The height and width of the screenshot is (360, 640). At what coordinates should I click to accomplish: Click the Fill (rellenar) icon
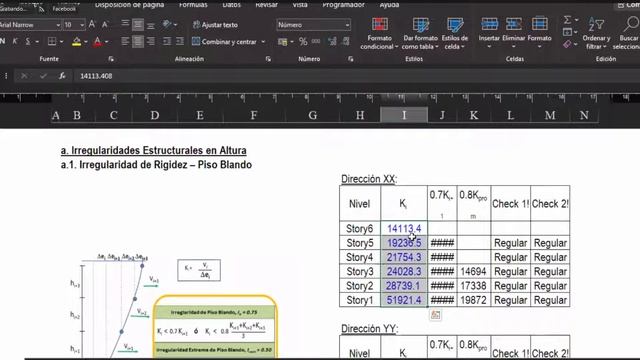(567, 32)
